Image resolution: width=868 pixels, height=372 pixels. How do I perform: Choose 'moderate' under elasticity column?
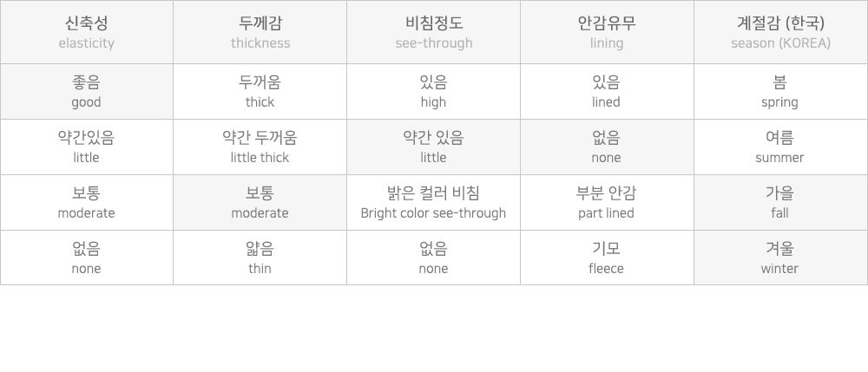tap(86, 203)
